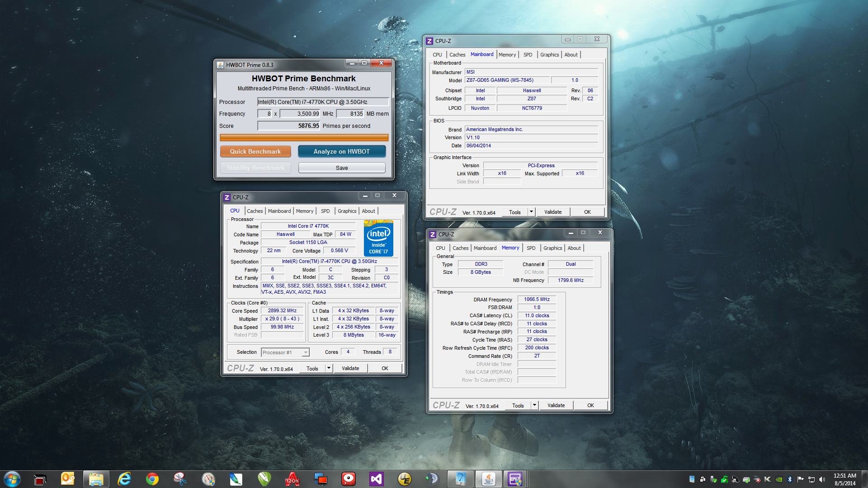Click the NB Frequency 1799.6 MHz value
Screen dimensions: 868x488
[571, 280]
